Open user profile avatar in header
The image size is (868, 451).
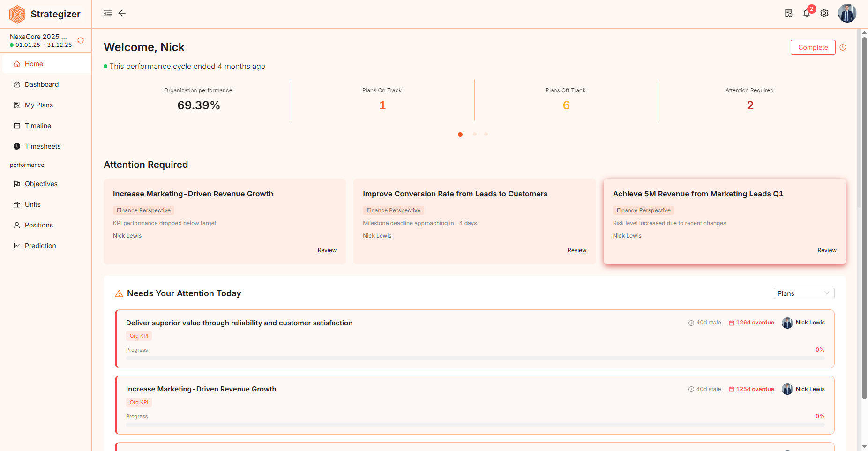tap(847, 13)
